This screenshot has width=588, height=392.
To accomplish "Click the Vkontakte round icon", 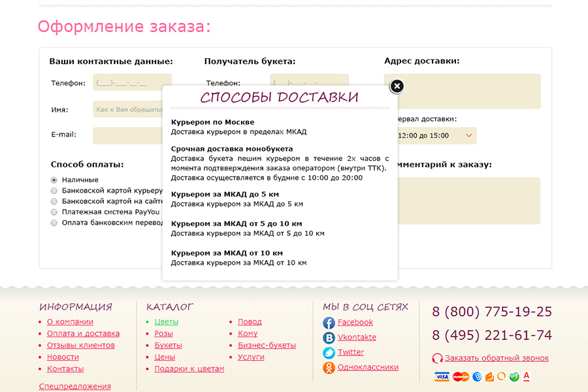I will [329, 338].
